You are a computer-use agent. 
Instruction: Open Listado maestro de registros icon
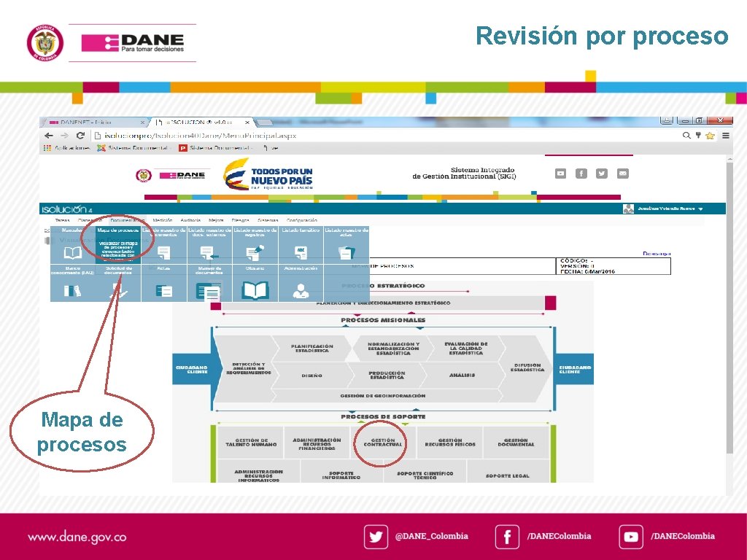tap(255, 252)
